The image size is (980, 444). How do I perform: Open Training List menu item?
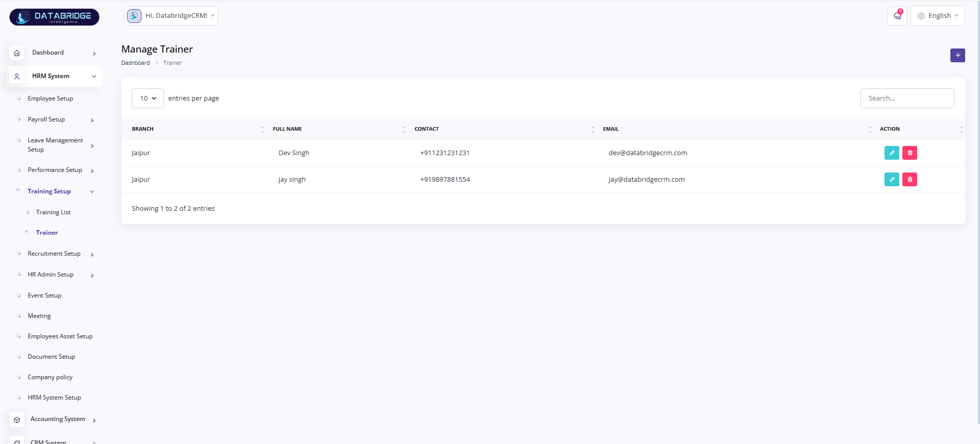pos(53,212)
